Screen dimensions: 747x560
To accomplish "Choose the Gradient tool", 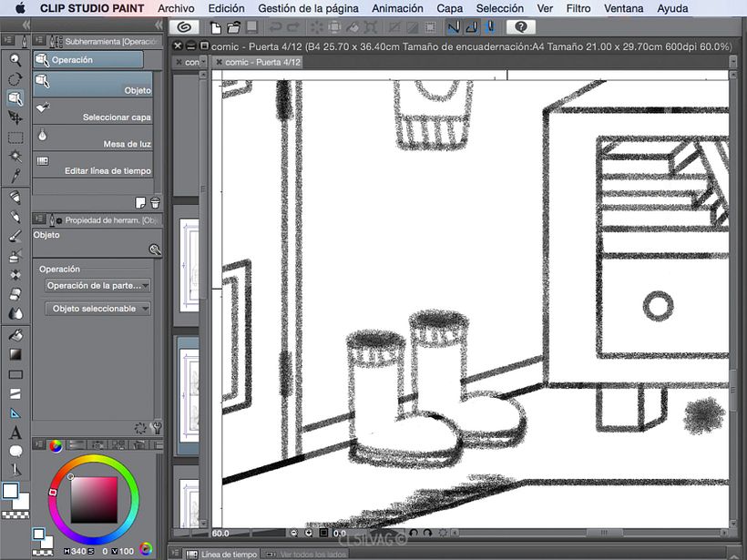I will (x=15, y=354).
